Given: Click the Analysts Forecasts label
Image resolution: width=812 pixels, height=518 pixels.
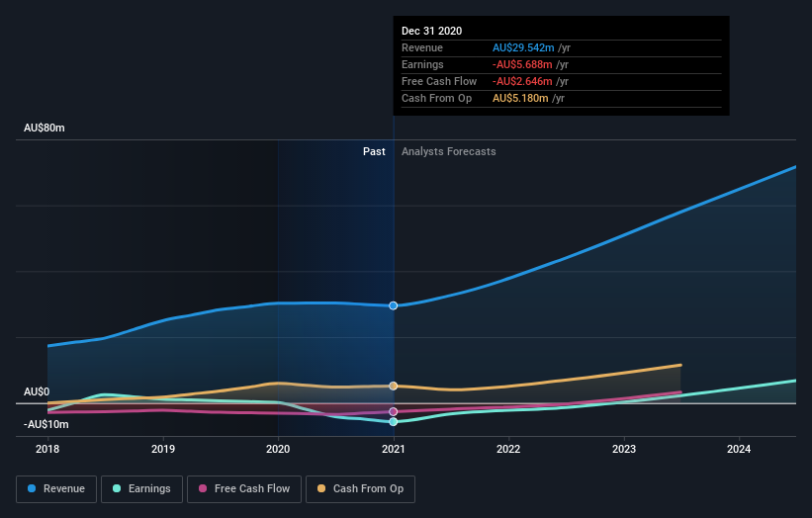Looking at the screenshot, I should (x=448, y=151).
